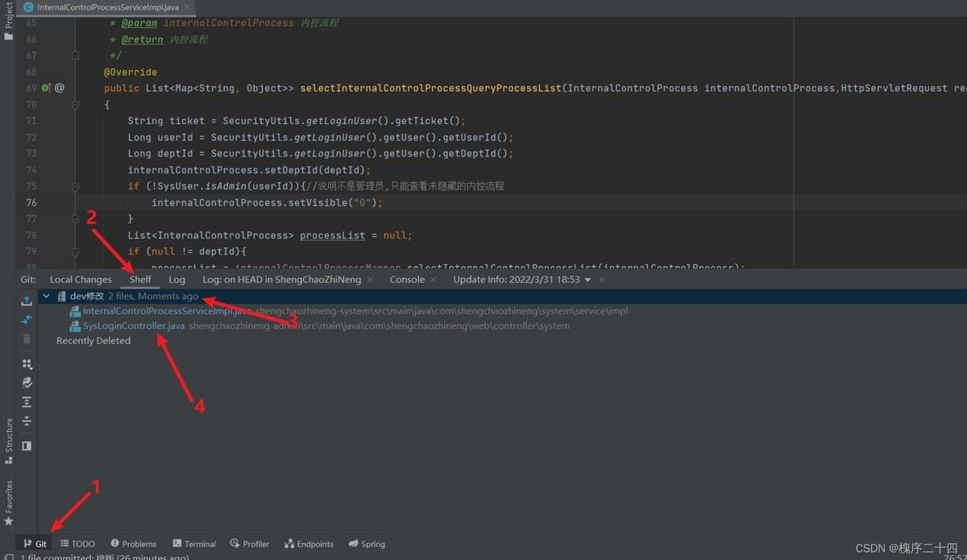Click 'String ticket' declaration on line 71
Screen dimensions: 967x560
point(166,121)
